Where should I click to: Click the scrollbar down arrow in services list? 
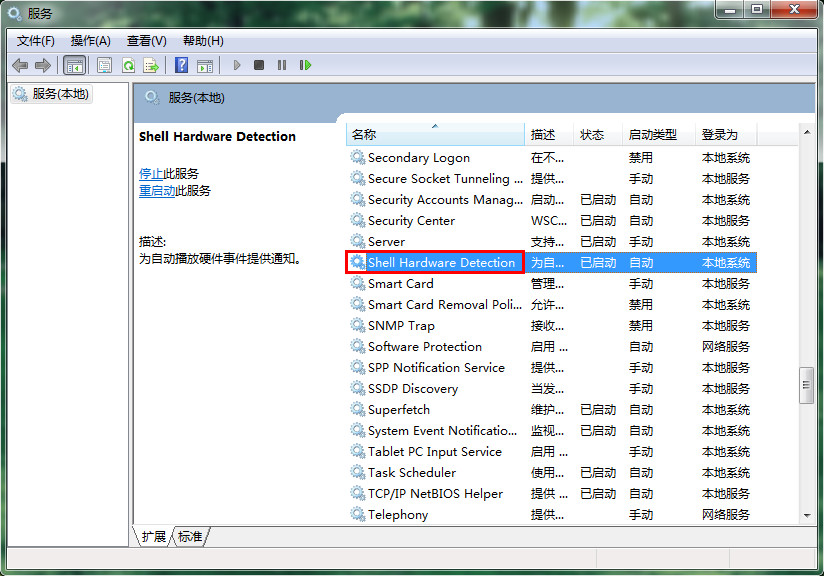807,515
